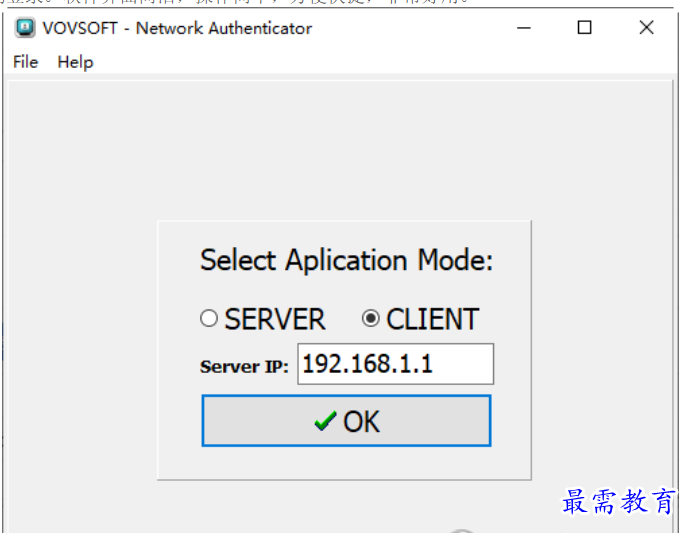Maximize the Network Authenticator window
The height and width of the screenshot is (533, 684).
coord(585,28)
